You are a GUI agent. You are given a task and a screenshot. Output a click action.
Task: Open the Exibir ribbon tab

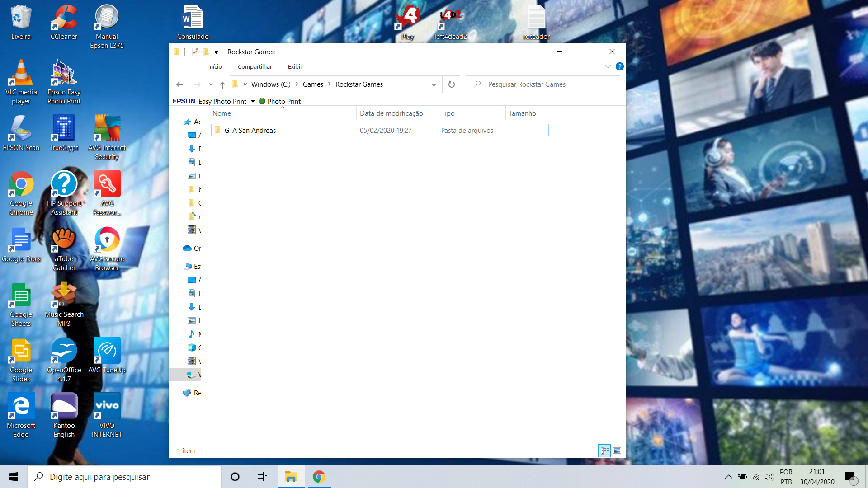pyautogui.click(x=295, y=66)
